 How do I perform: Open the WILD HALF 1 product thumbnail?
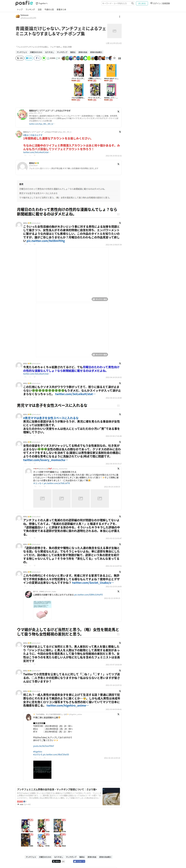[111, 70]
